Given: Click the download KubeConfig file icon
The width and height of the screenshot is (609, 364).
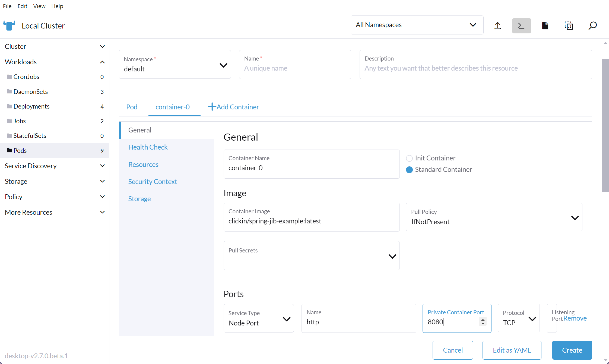Looking at the screenshot, I should tap(545, 26).
